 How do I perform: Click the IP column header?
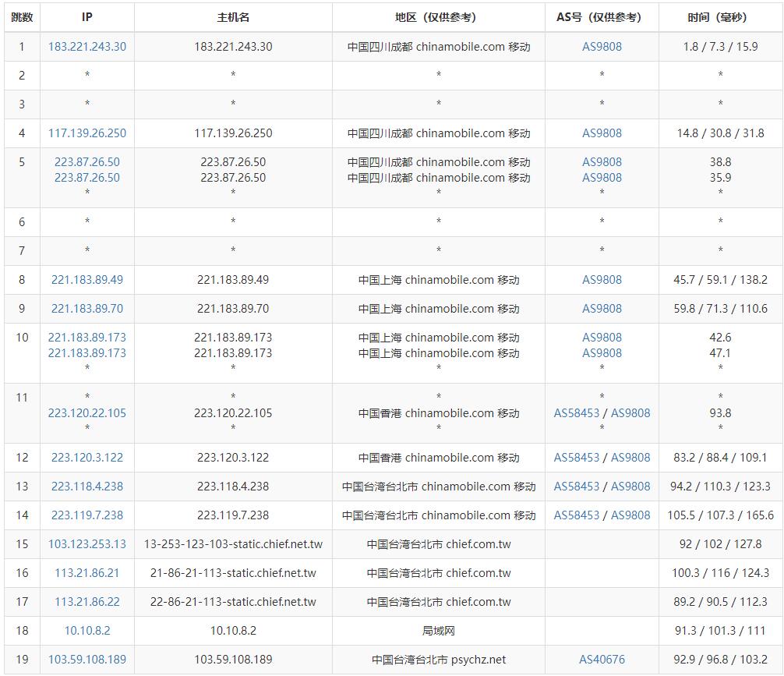click(x=87, y=17)
